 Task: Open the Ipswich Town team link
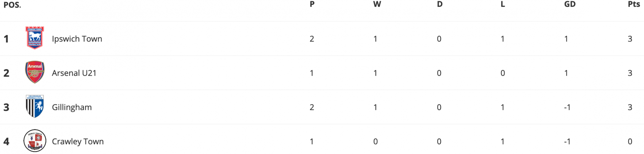[77, 39]
